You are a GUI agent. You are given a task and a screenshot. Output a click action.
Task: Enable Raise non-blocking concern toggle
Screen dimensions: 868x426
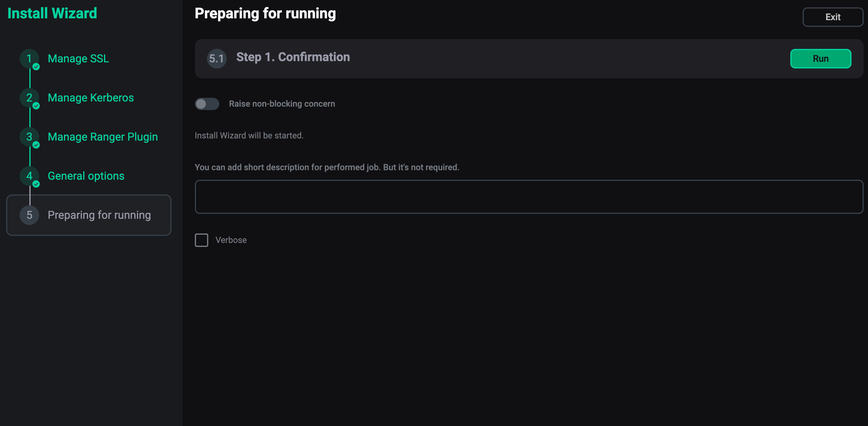[207, 104]
